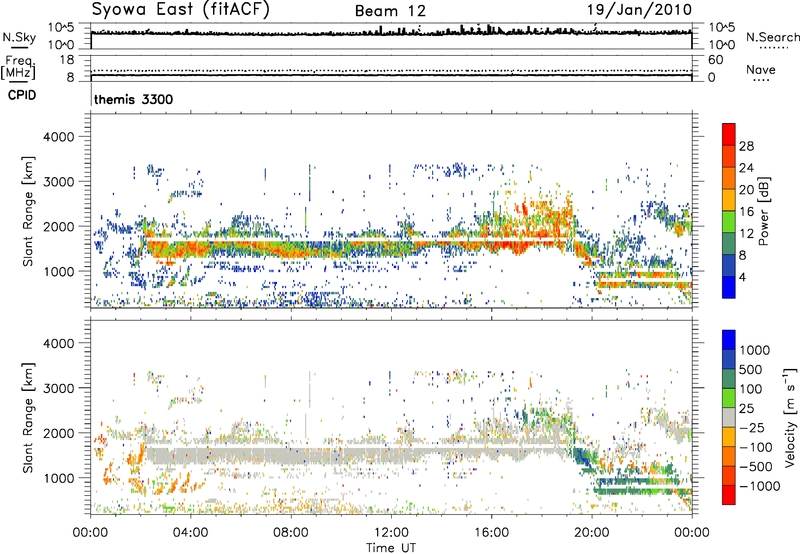
Task: Click the '2000' tick on velocity panel
Action: pos(59,433)
